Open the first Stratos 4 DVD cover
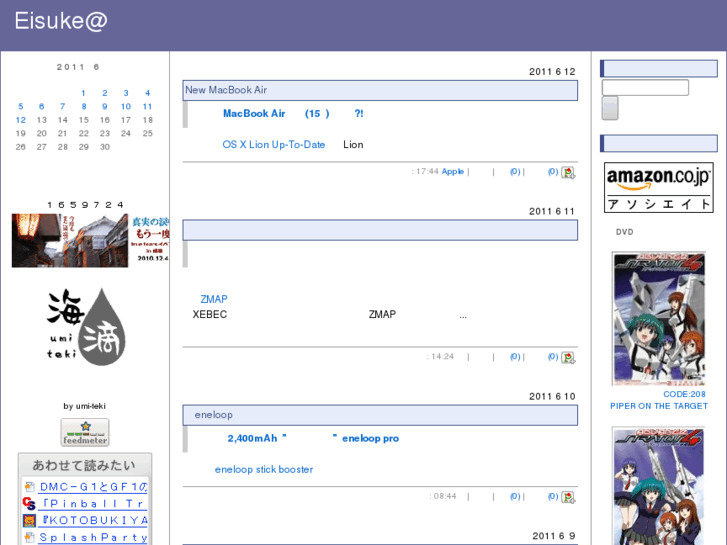727x545 pixels. pos(659,319)
